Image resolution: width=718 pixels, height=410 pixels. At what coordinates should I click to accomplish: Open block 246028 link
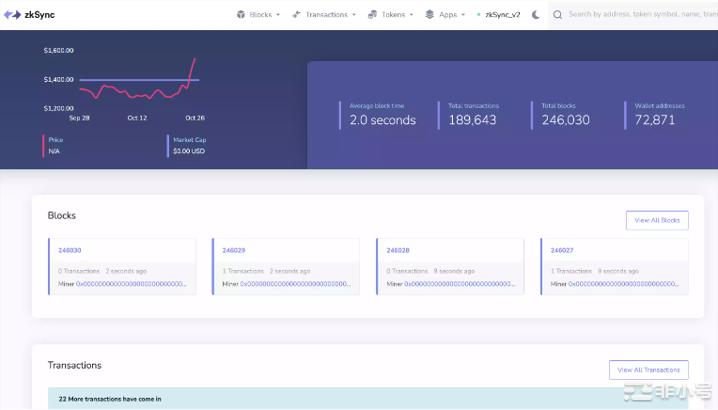coord(398,250)
